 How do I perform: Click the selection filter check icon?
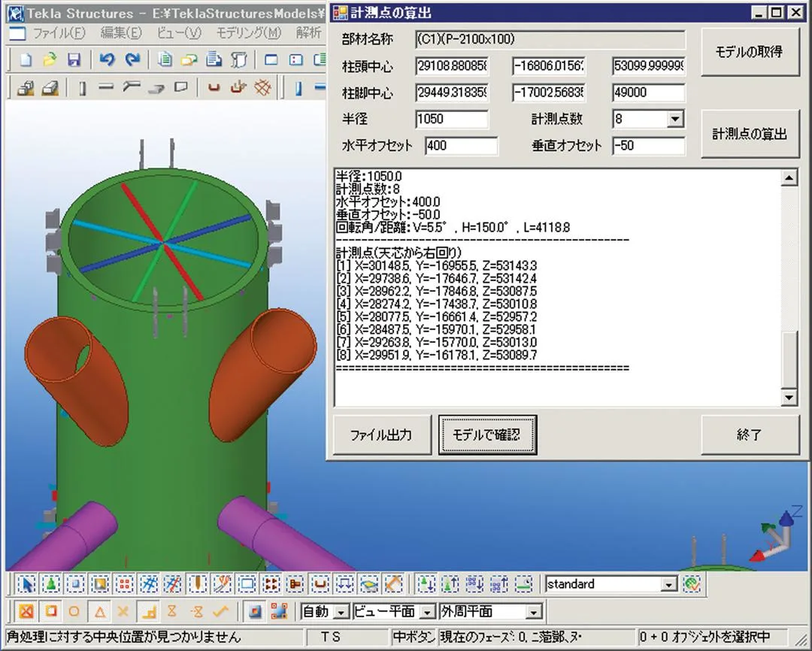[692, 584]
